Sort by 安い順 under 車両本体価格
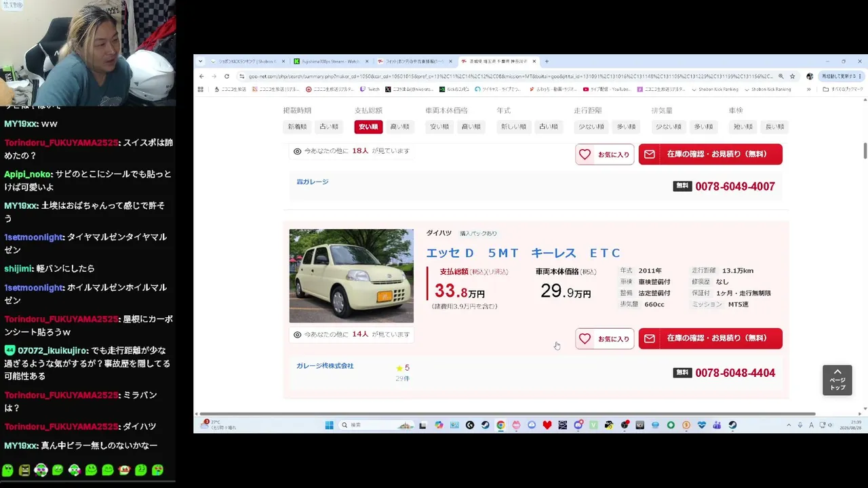The width and height of the screenshot is (868, 488). point(439,127)
